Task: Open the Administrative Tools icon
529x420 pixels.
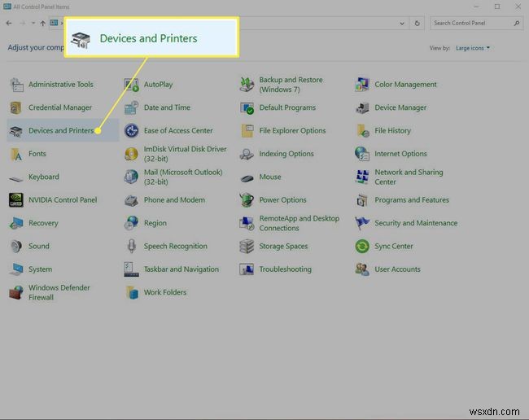Action: tap(16, 85)
